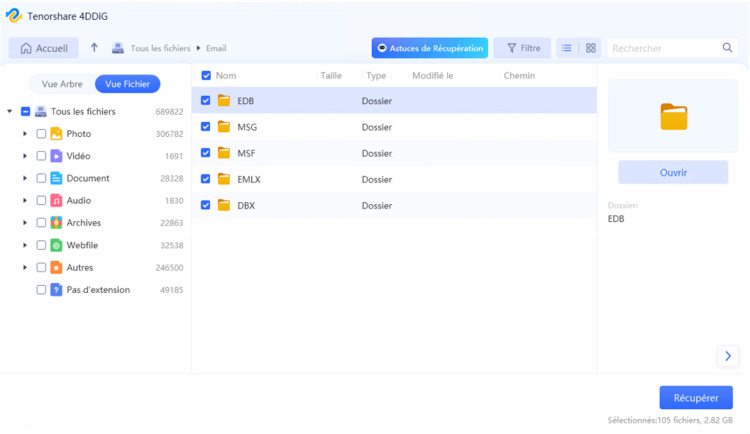The width and height of the screenshot is (750, 434).
Task: Uncheck the MSG folder checkbox
Action: tap(206, 127)
